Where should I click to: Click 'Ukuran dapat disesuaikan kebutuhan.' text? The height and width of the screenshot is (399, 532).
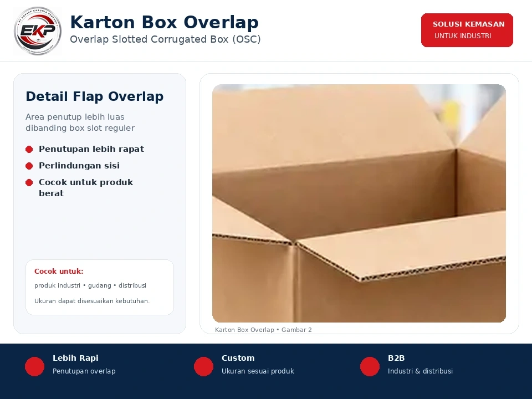tap(92, 301)
